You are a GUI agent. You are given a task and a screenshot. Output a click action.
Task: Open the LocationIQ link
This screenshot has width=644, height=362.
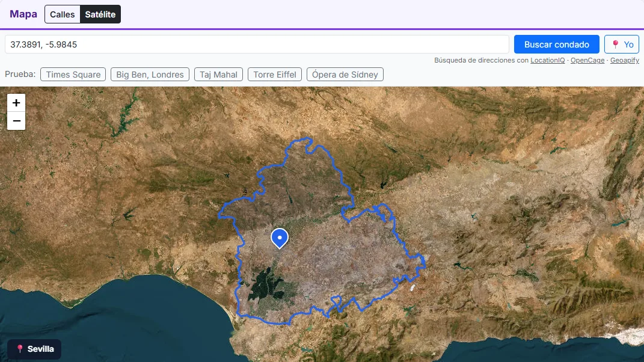547,60
